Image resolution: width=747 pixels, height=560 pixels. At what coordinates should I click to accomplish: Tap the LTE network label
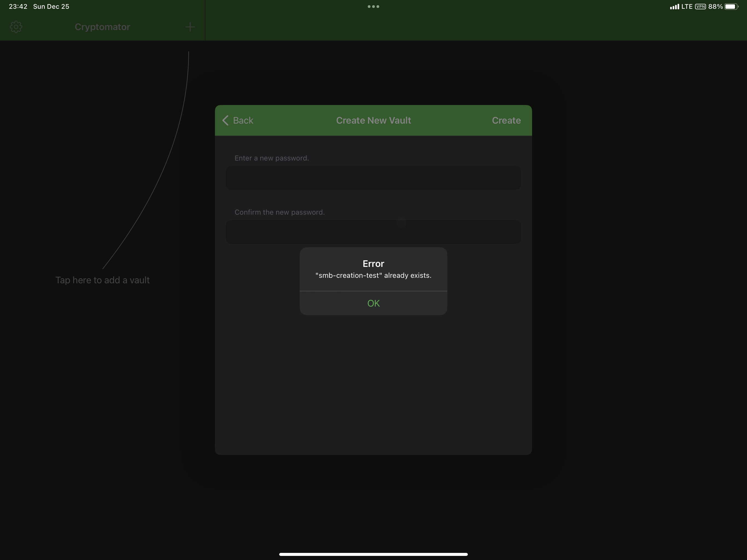(x=687, y=6)
